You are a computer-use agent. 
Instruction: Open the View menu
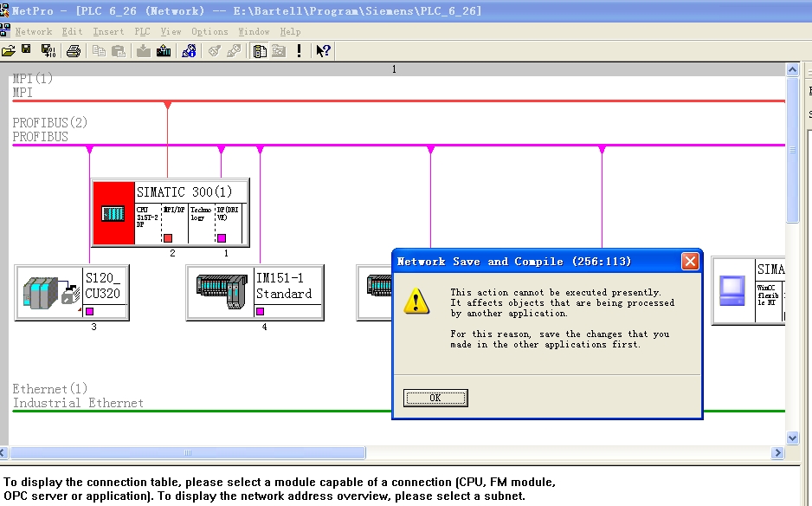point(171,31)
